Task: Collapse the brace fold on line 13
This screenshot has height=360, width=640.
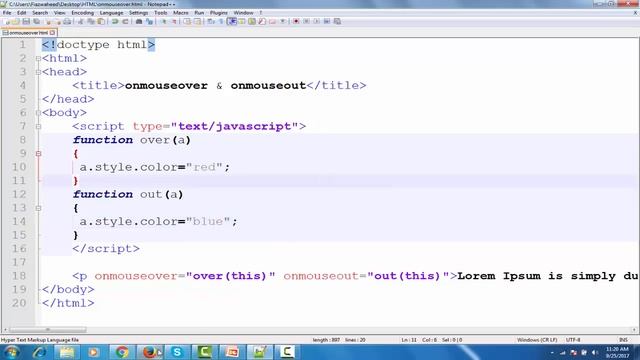Action: coord(38,208)
